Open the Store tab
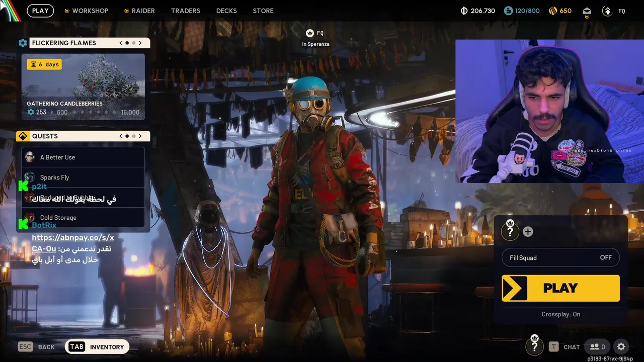Image resolution: width=644 pixels, height=362 pixels. click(263, 11)
